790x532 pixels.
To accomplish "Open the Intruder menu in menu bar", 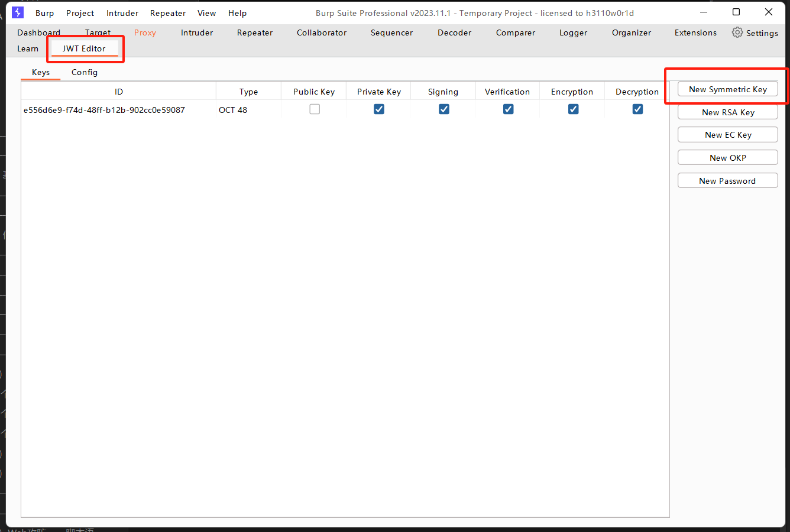I will pyautogui.click(x=122, y=13).
